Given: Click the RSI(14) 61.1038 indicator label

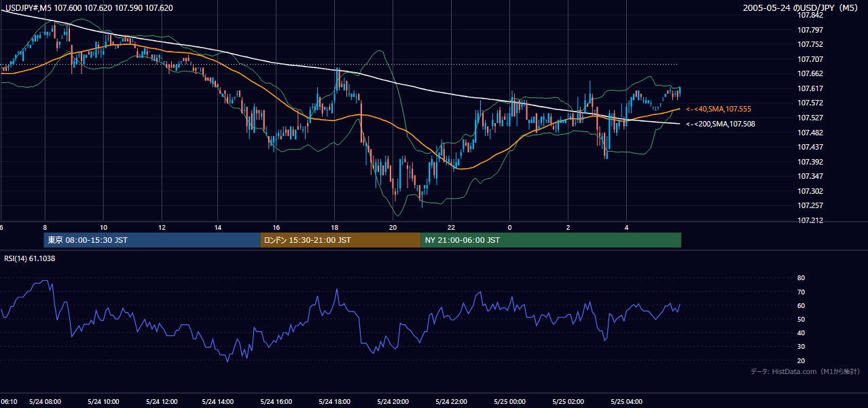Looking at the screenshot, I should pyautogui.click(x=30, y=258).
